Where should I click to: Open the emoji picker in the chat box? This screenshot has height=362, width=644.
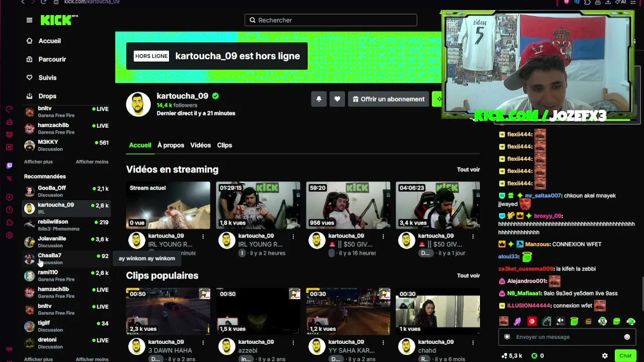[627, 337]
